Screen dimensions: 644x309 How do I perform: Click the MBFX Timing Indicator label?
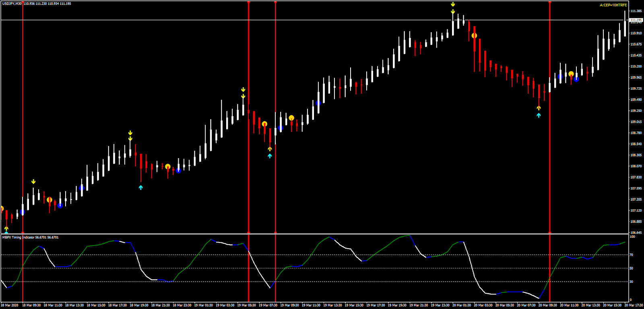pyautogui.click(x=18, y=237)
